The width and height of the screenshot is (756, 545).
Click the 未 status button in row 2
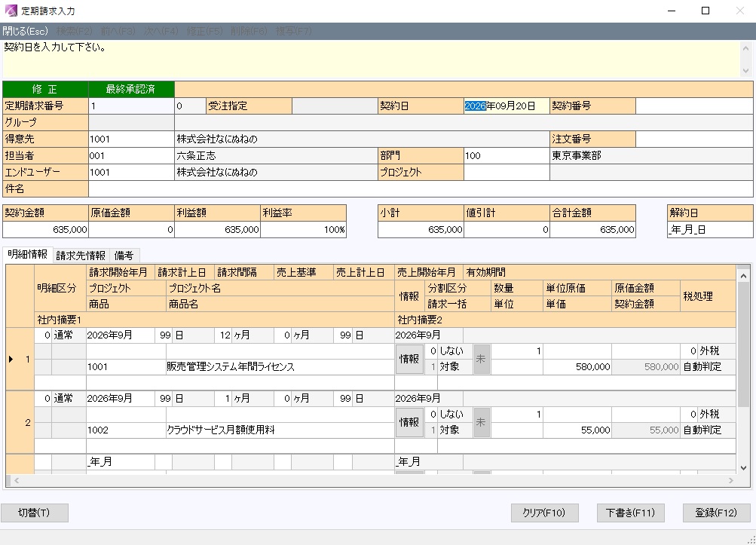click(x=481, y=422)
